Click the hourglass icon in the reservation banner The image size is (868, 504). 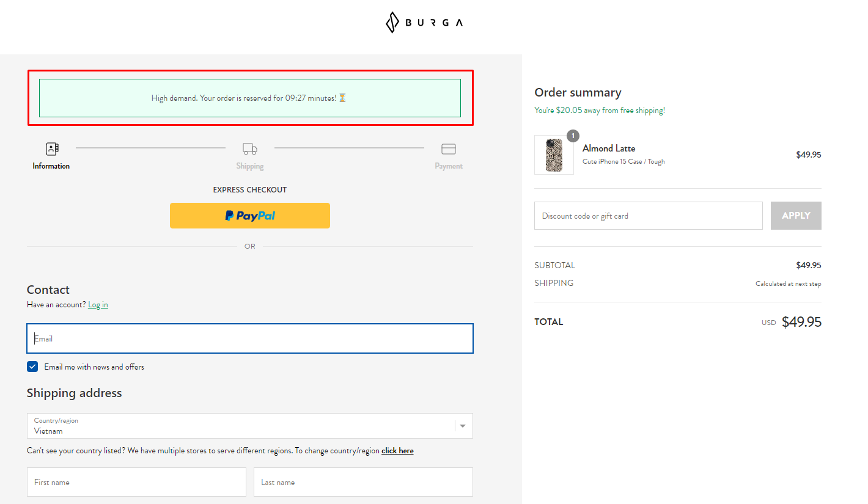342,98
